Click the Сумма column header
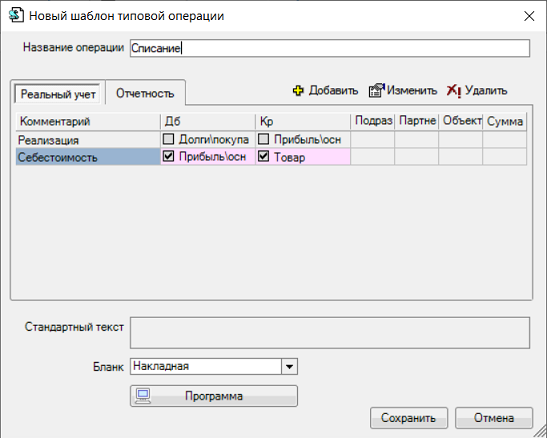547x438 pixels. tap(504, 121)
